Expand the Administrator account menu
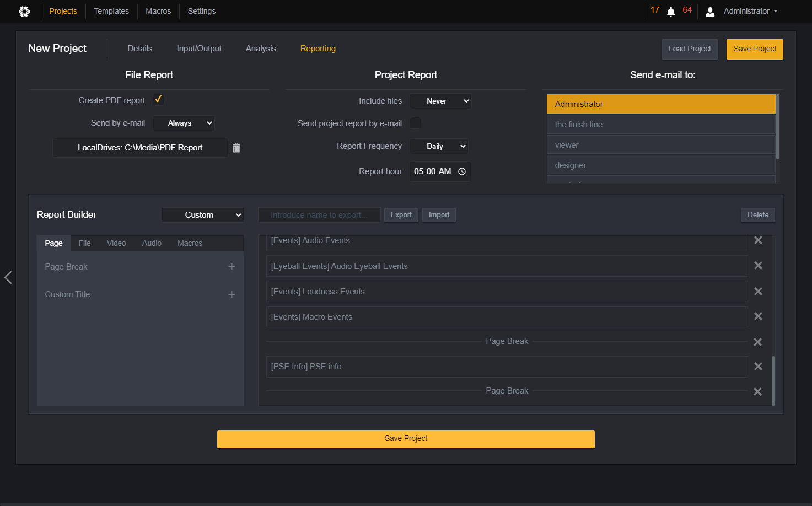Screen dimensions: 812x506 pyautogui.click(x=750, y=11)
